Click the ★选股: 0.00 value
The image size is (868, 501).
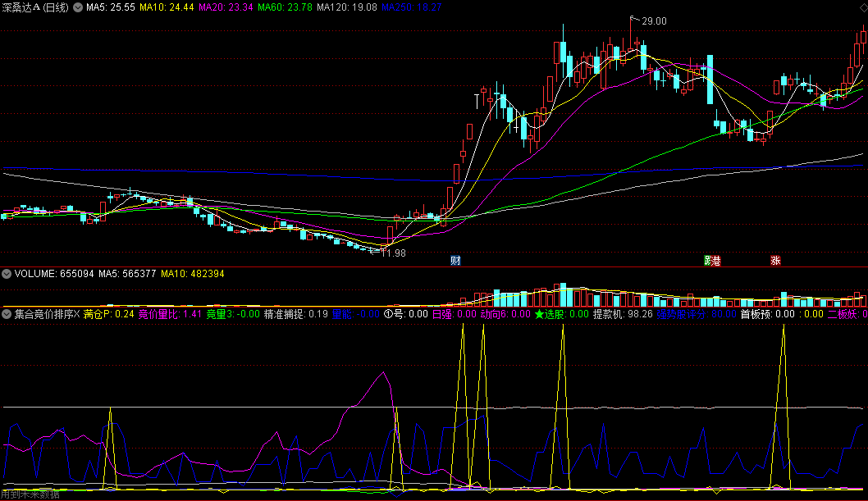click(x=562, y=314)
